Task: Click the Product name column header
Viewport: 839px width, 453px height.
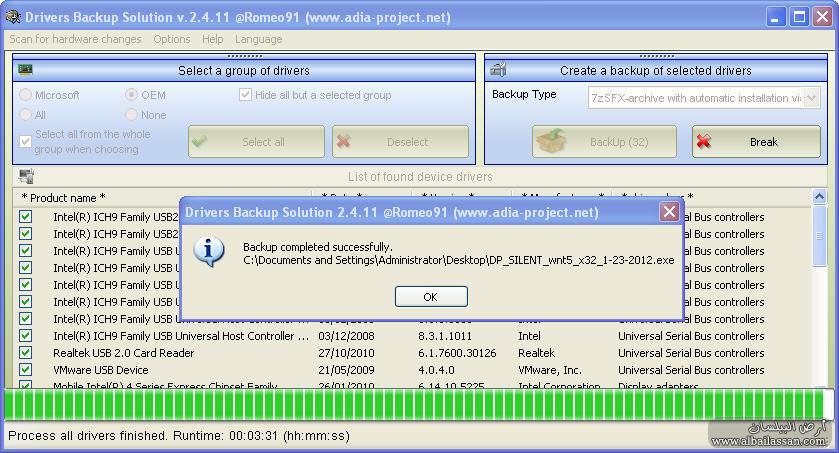Action: coord(63,197)
